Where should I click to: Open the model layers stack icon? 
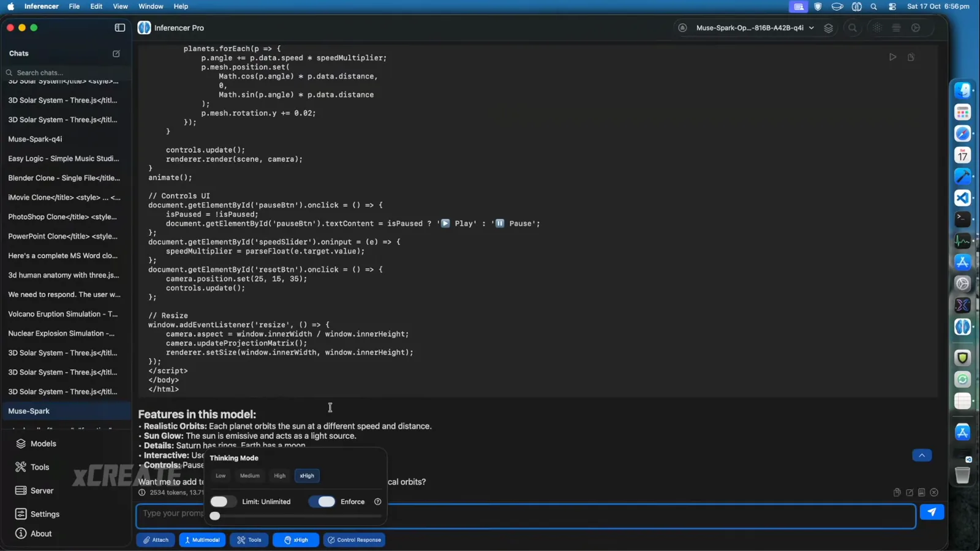tap(828, 28)
